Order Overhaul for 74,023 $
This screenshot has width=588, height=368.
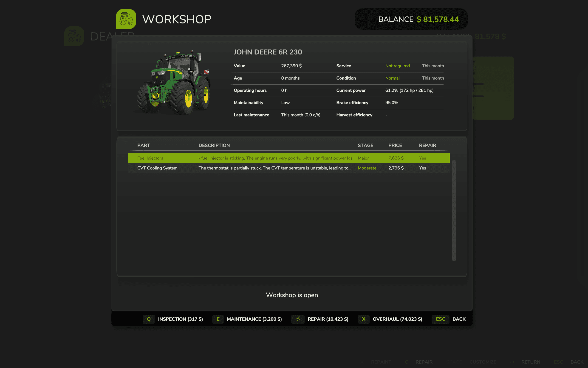tap(397, 319)
